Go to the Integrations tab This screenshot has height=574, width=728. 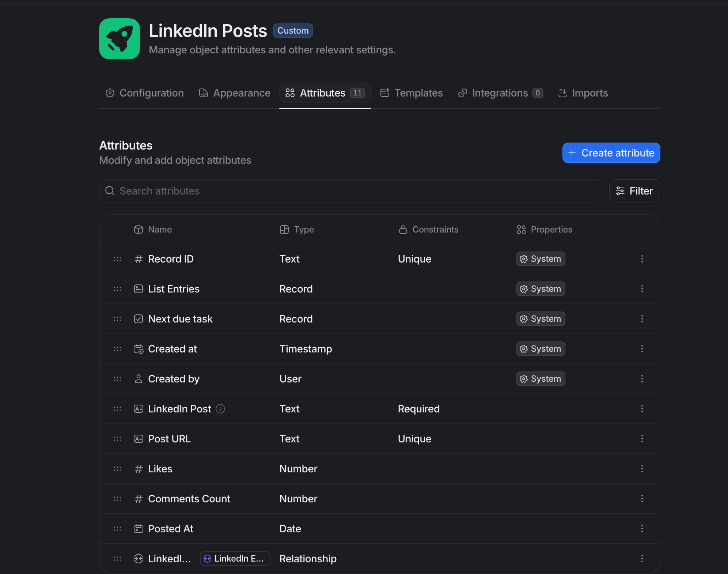point(500,93)
